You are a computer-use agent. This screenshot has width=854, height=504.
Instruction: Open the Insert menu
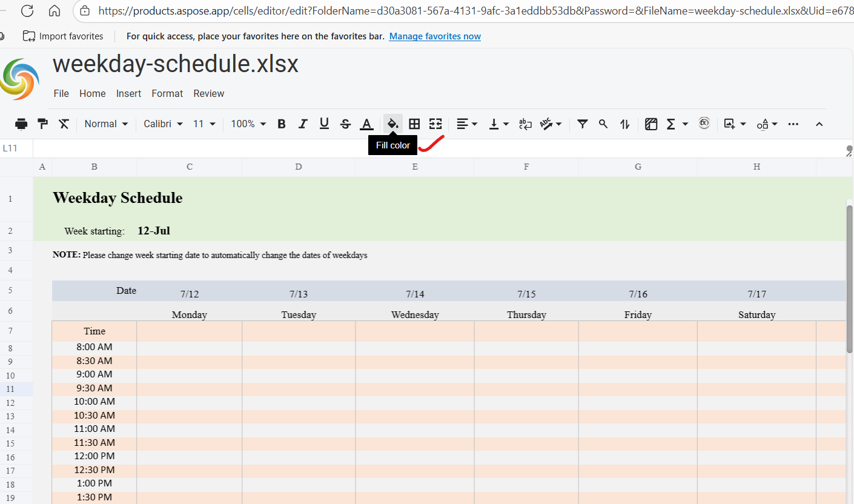coord(128,93)
